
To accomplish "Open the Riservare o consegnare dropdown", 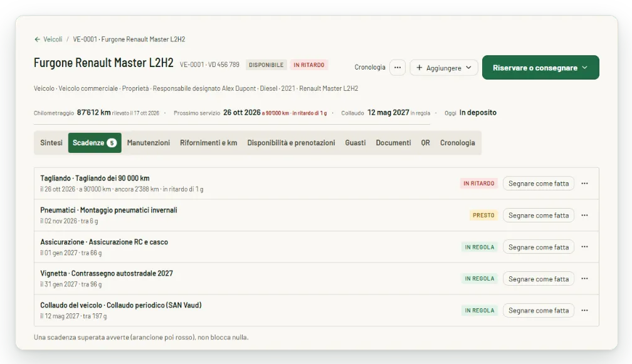I will [x=540, y=68].
